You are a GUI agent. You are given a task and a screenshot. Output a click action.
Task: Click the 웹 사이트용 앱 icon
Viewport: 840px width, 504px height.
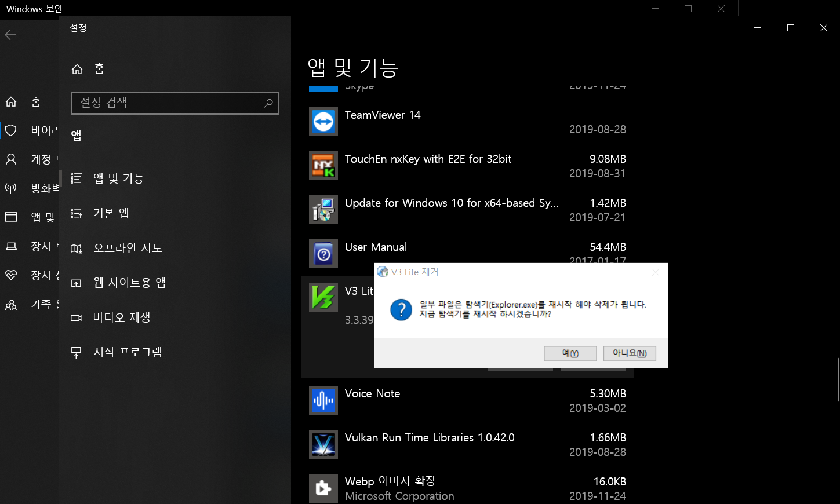pos(77,283)
